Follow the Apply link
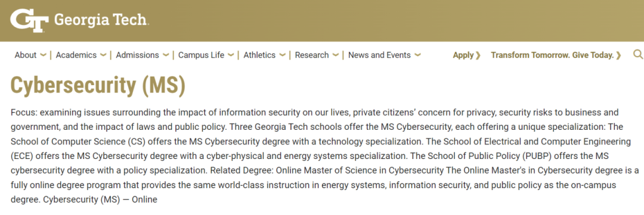The image size is (644, 215). pos(466,55)
